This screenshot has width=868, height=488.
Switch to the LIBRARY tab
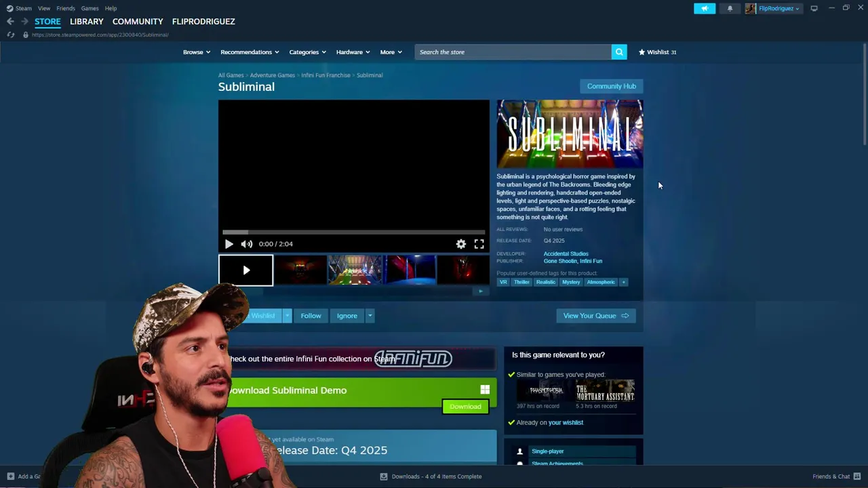click(x=87, y=22)
